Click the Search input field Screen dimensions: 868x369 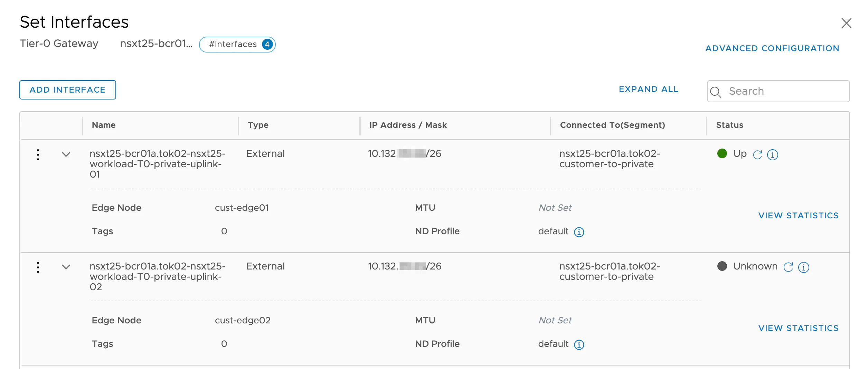pyautogui.click(x=784, y=91)
